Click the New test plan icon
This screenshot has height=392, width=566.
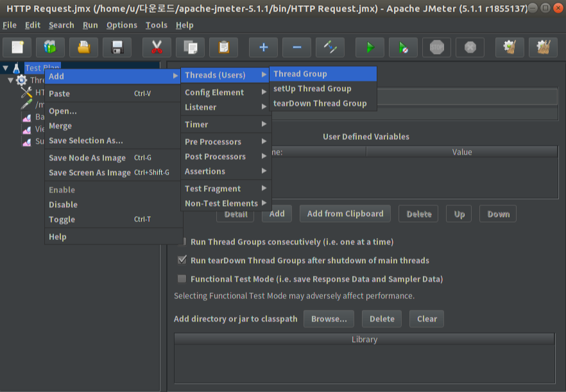17,47
